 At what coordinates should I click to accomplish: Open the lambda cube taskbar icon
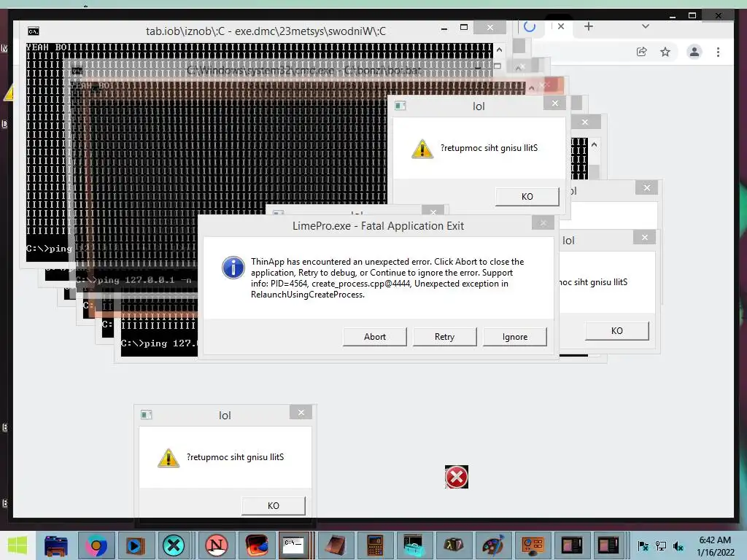tap(453, 545)
